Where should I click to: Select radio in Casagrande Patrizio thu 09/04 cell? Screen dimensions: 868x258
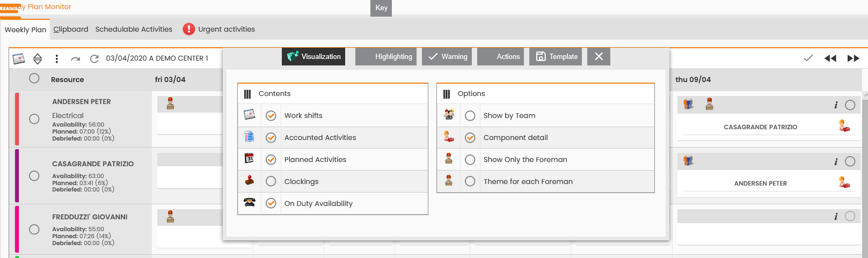coord(850,161)
